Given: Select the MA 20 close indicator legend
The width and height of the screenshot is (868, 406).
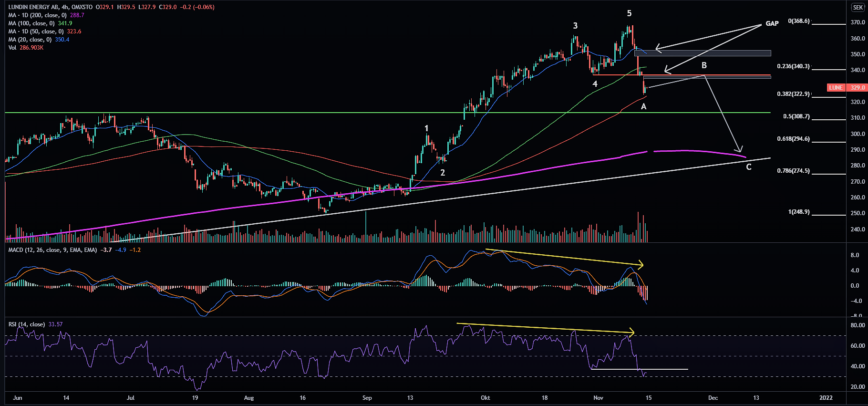Looking at the screenshot, I should (x=30, y=40).
